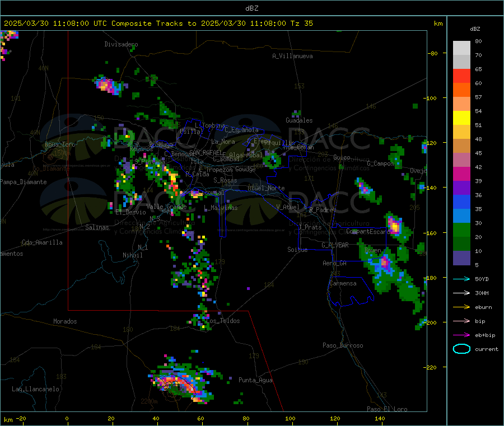Click the 'G_Campos' label
The height and width of the screenshot is (426, 504).
pyautogui.click(x=380, y=163)
